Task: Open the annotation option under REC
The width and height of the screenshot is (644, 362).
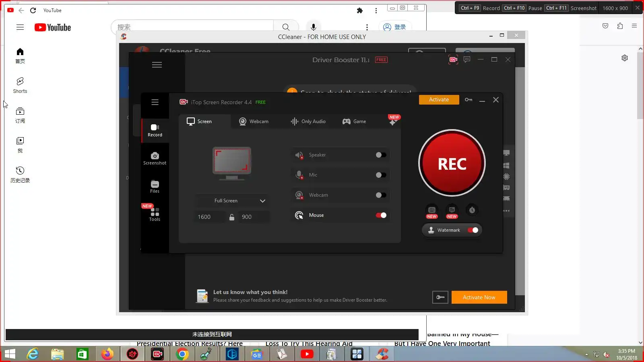Action: pyautogui.click(x=452, y=210)
